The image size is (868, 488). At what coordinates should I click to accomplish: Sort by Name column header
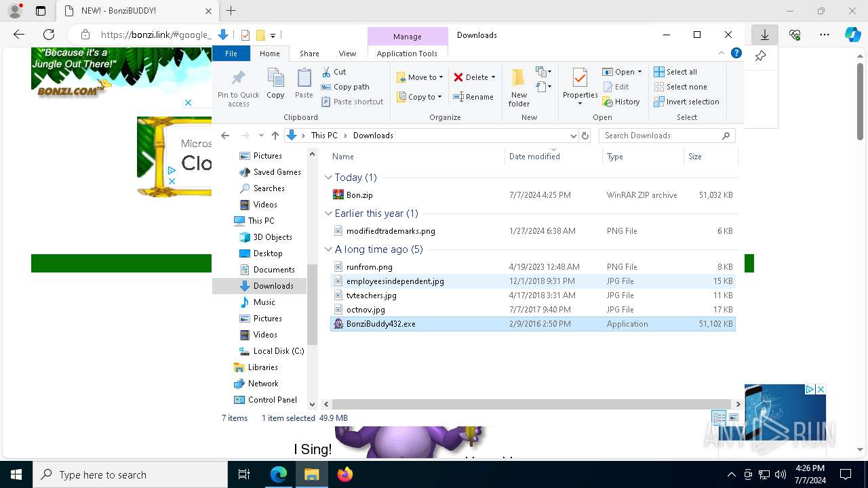(416, 157)
